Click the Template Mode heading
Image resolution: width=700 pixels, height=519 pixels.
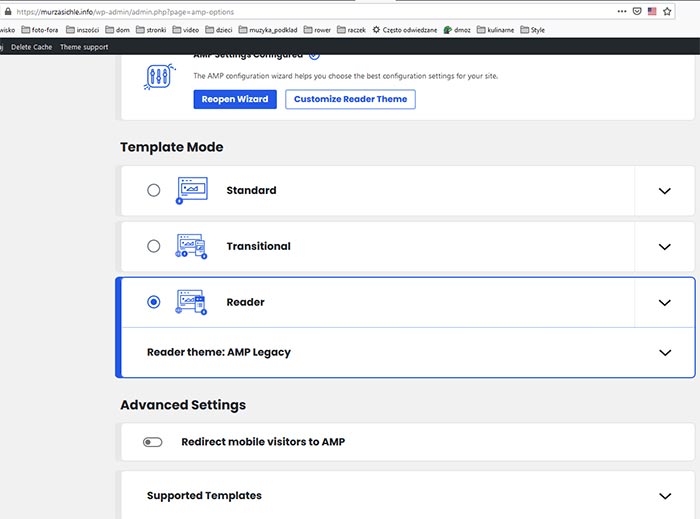coord(172,147)
